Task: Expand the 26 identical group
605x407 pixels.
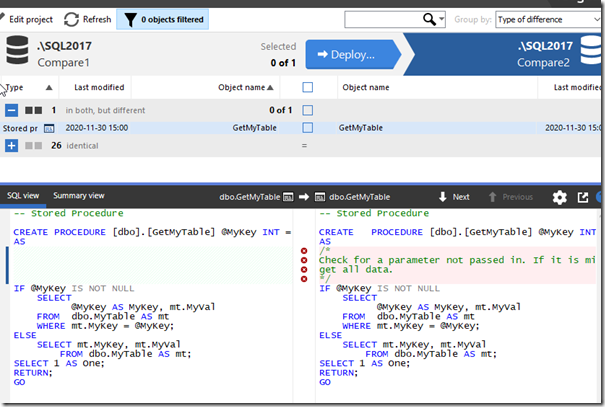Action: pyautogui.click(x=11, y=145)
